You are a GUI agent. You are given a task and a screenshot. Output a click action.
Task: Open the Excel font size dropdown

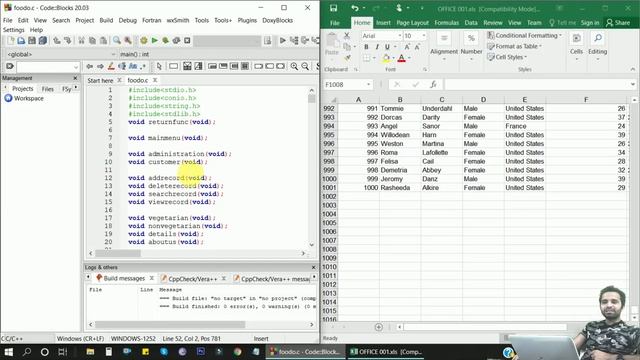(424, 36)
